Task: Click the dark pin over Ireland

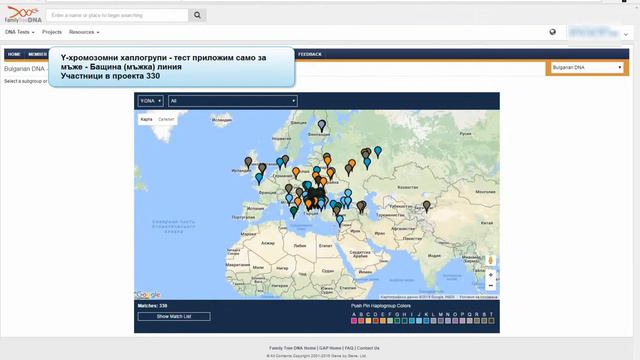Action: 248,163
